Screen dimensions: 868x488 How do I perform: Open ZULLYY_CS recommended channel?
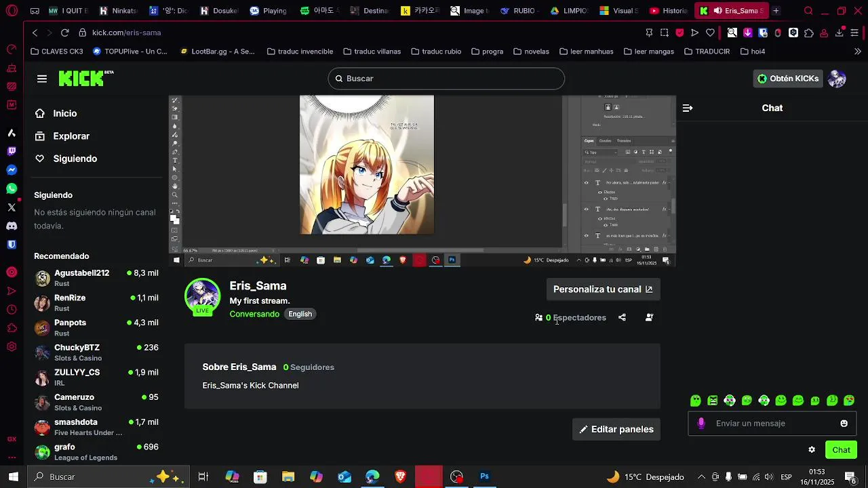click(96, 378)
